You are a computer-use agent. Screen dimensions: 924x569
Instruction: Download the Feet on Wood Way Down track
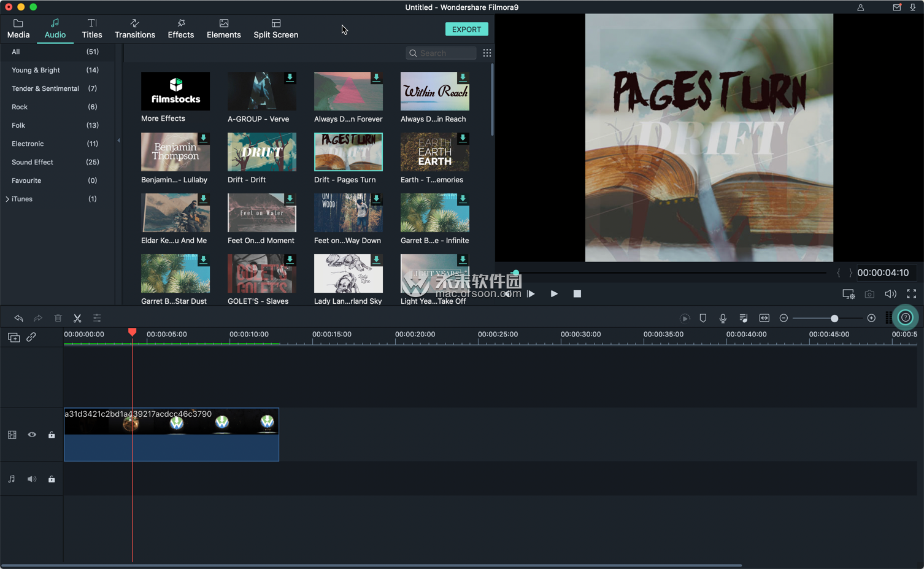pos(376,199)
